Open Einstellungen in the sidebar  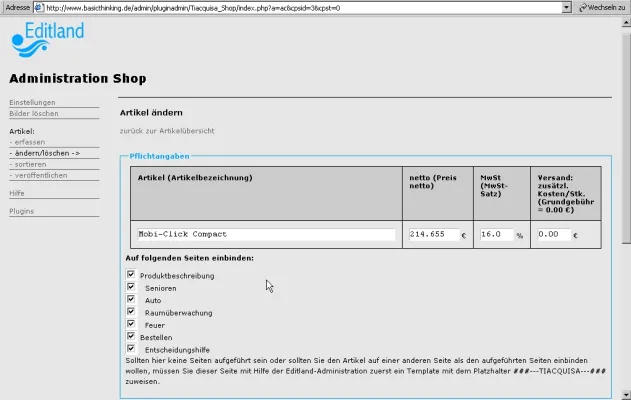pos(32,103)
